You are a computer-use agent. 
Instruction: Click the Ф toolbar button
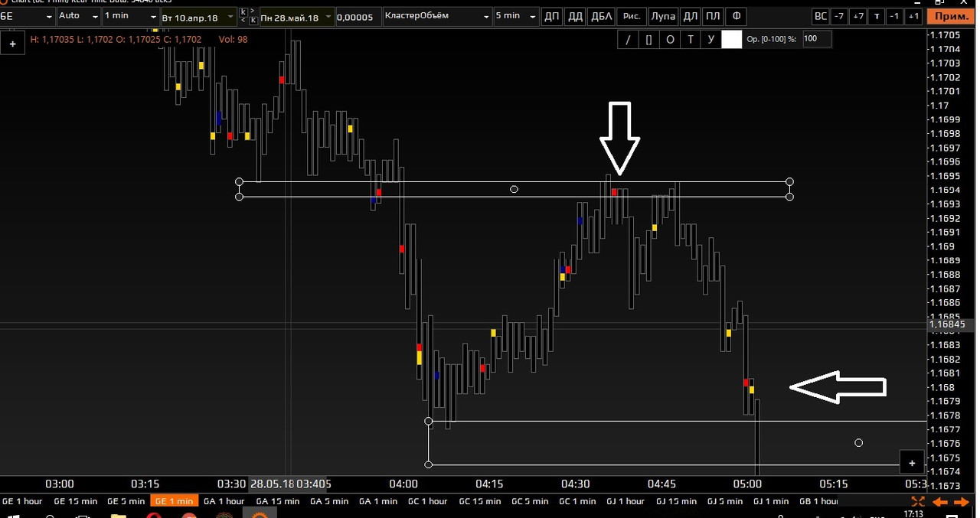point(737,16)
